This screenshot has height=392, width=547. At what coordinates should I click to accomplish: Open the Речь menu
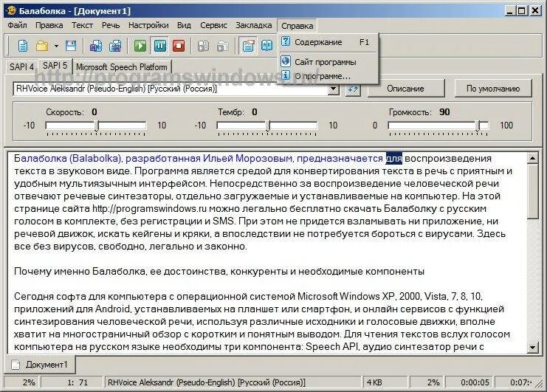(111, 25)
